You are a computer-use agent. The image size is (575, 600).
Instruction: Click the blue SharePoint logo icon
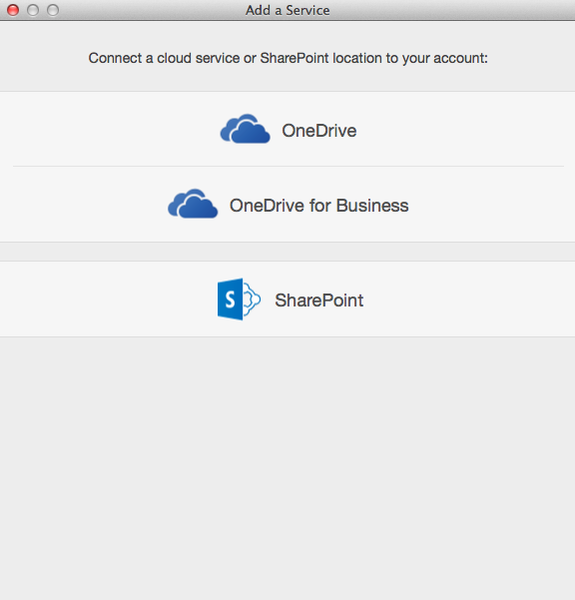click(239, 299)
